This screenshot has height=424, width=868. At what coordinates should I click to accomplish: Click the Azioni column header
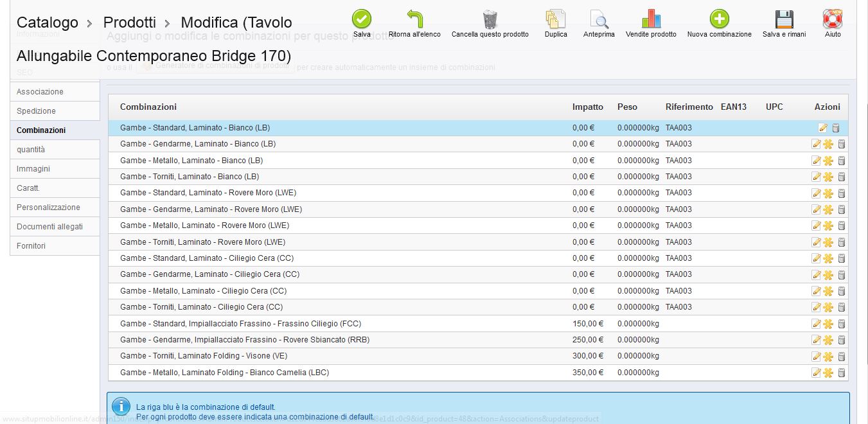827,107
